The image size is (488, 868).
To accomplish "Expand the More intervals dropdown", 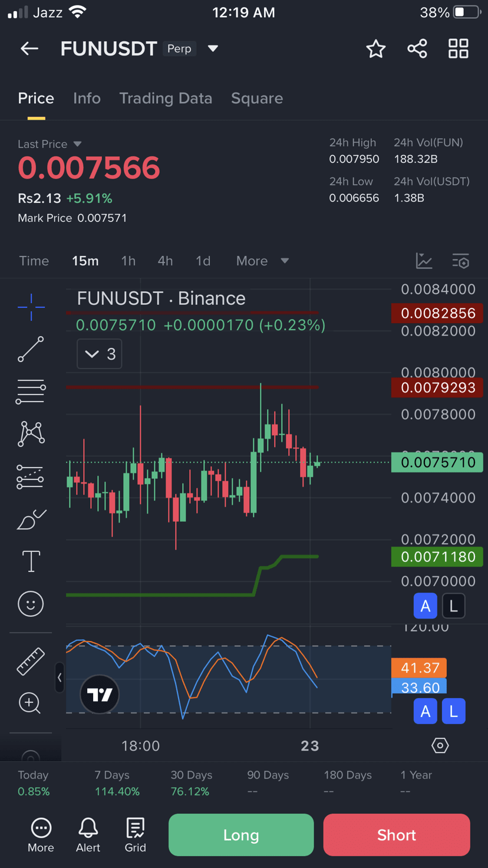I will click(262, 261).
